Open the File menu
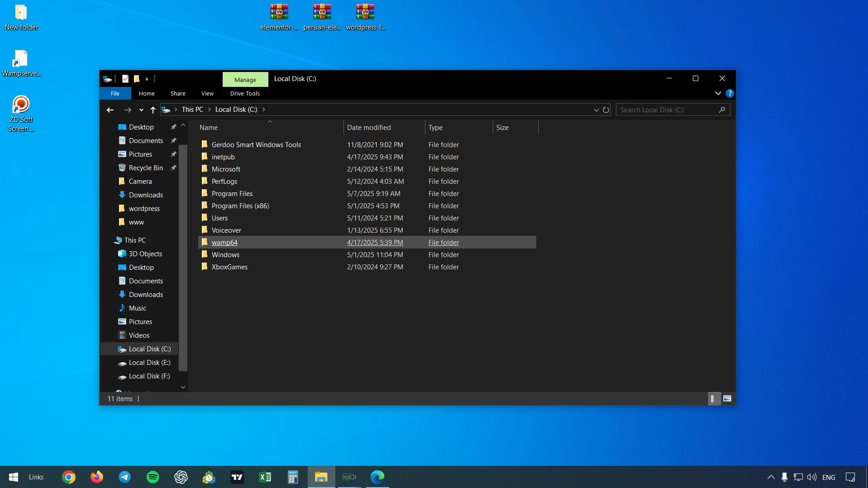The width and height of the screenshot is (868, 488). point(115,93)
